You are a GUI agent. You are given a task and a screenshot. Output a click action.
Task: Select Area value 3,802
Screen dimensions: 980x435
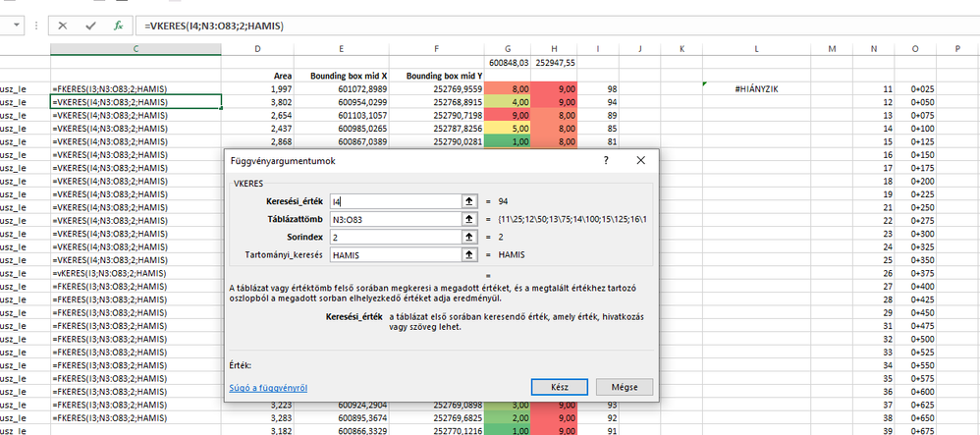pyautogui.click(x=257, y=102)
